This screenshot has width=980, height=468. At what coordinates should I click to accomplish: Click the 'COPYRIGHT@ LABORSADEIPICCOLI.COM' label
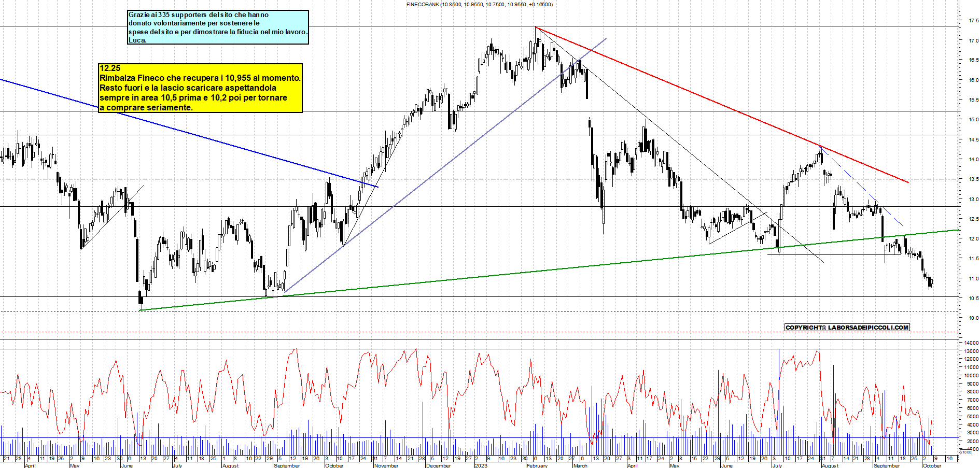click(x=847, y=328)
